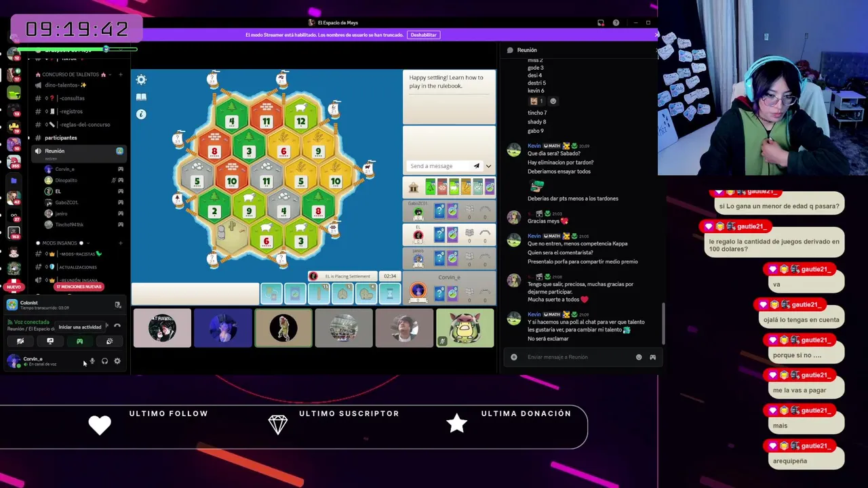The image size is (868, 488).
Task: Click the build settlement button
Action: pyautogui.click(x=342, y=293)
